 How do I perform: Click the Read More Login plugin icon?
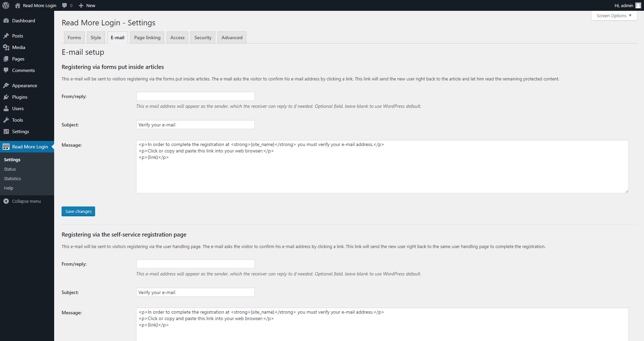coord(6,146)
